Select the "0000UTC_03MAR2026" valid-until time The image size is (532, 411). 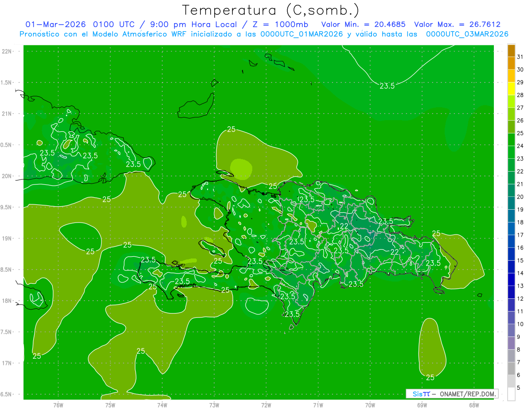[x=467, y=34]
